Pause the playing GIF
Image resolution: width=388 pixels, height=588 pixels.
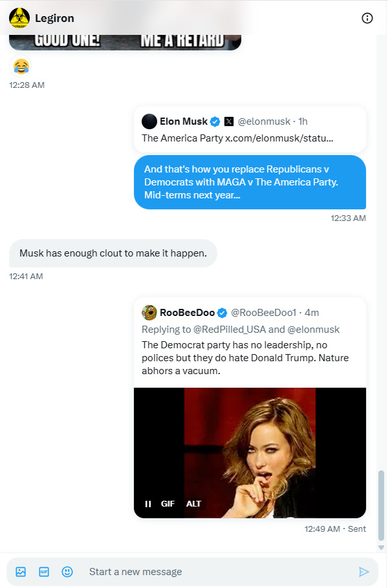tap(148, 504)
